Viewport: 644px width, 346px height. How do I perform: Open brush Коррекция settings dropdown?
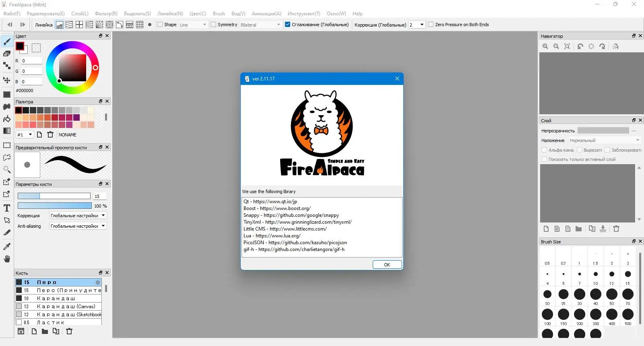(x=78, y=216)
